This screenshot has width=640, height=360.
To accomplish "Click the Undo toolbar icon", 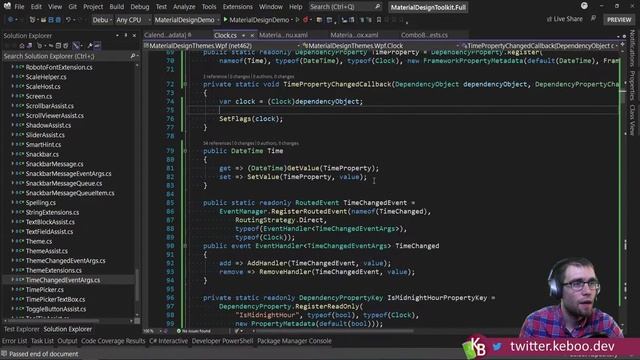I will 68,20.
